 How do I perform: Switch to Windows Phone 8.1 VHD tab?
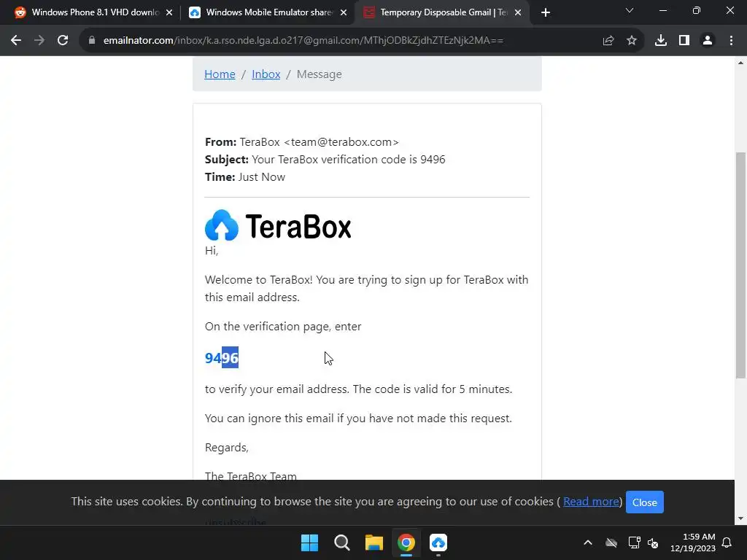pyautogui.click(x=94, y=12)
